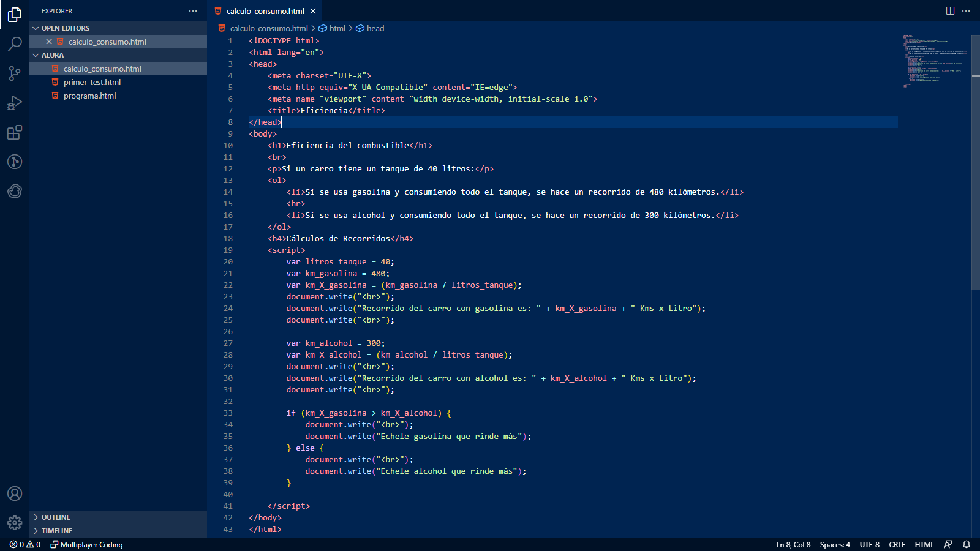Click the errors and warnings status indicator
The height and width of the screenshot is (551, 980).
click(x=25, y=544)
